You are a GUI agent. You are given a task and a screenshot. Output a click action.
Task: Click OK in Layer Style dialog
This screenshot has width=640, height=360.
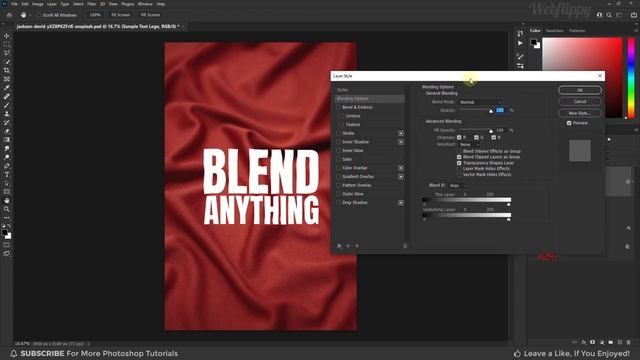(580, 90)
